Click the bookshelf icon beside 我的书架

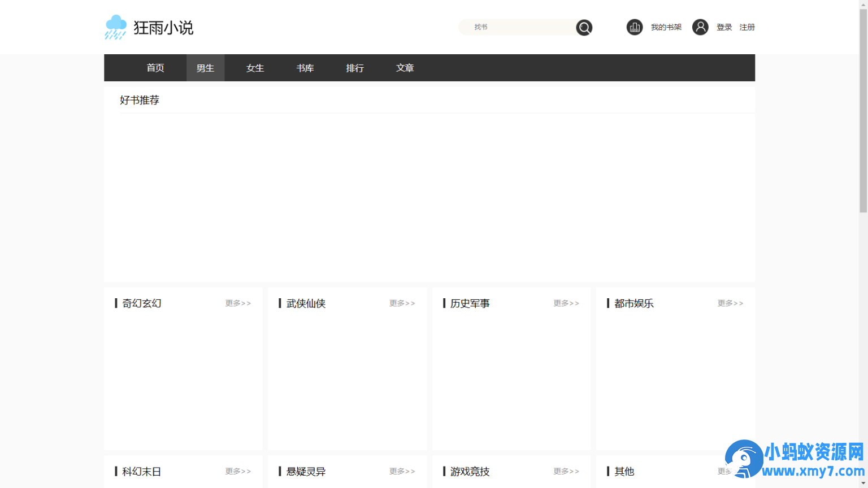[x=635, y=27]
